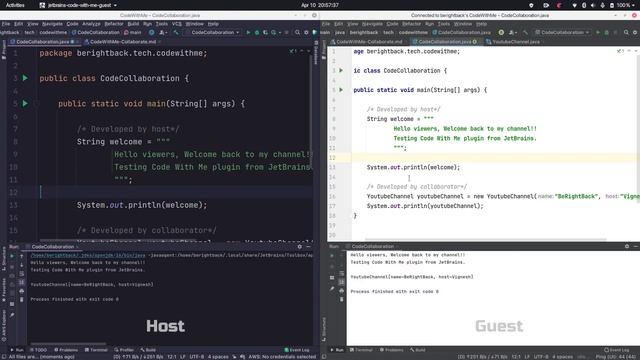Image resolution: width=640 pixels, height=360 pixels.
Task: Toggle Event Log in Host bottom bar
Action: [x=297, y=350]
